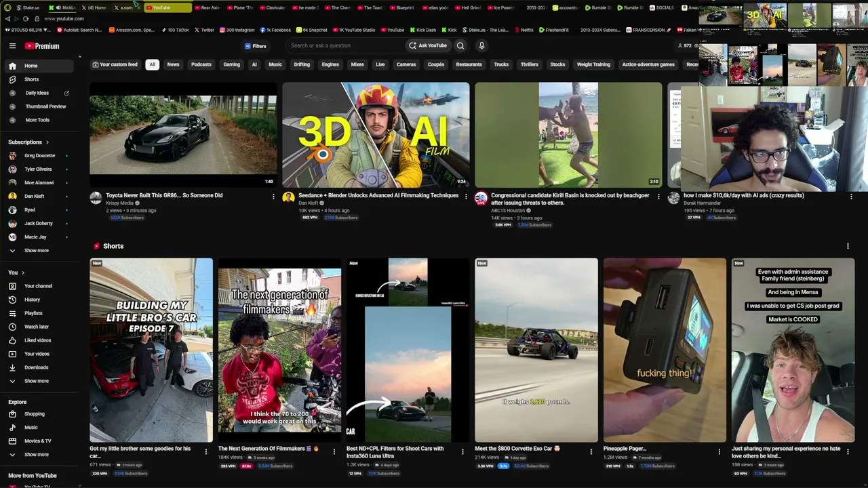Select the Drifting filter chip
This screenshot has width=868, height=488.
pos(302,64)
